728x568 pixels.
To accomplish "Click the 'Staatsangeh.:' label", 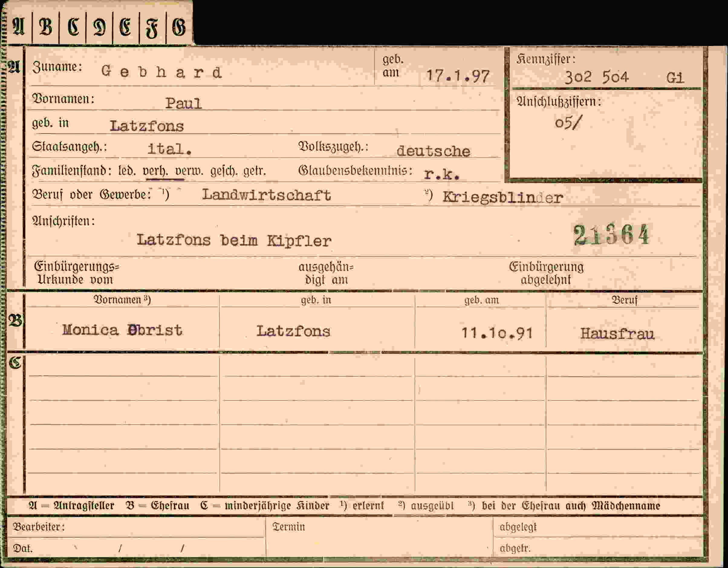I will 69,146.
